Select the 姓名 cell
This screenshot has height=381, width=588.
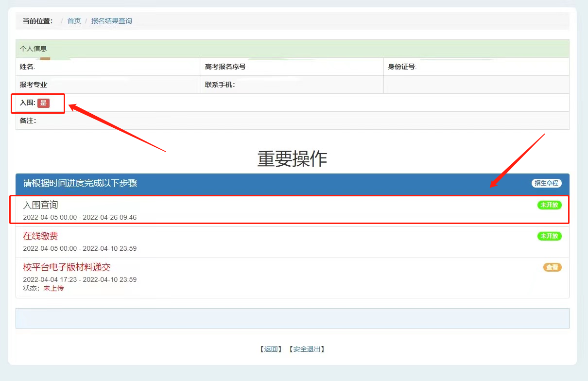(108, 67)
